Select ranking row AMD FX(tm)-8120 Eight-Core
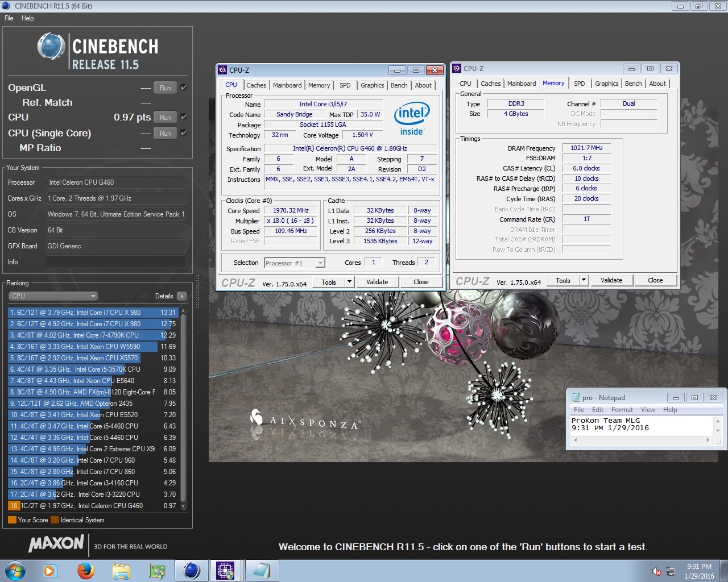The image size is (728, 582). (93, 392)
